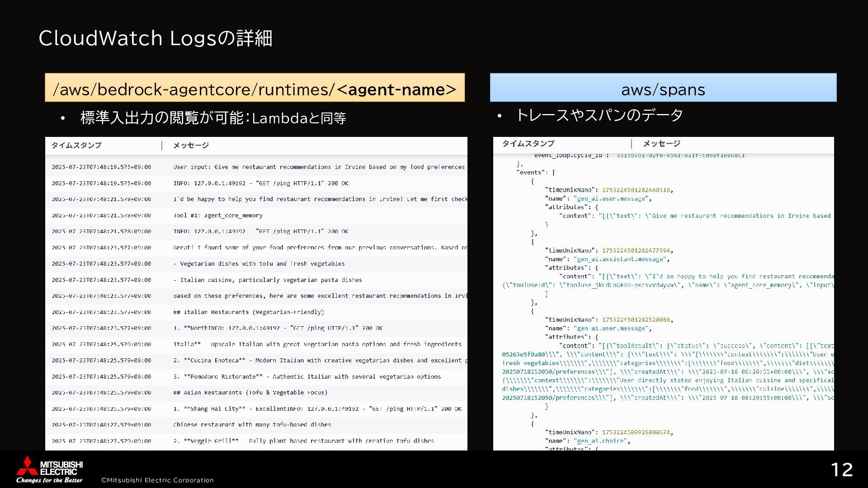Click '## Italian Restaurants (Vegetarian-Friendly)' log line
This screenshot has height=488, width=868.
(x=248, y=312)
